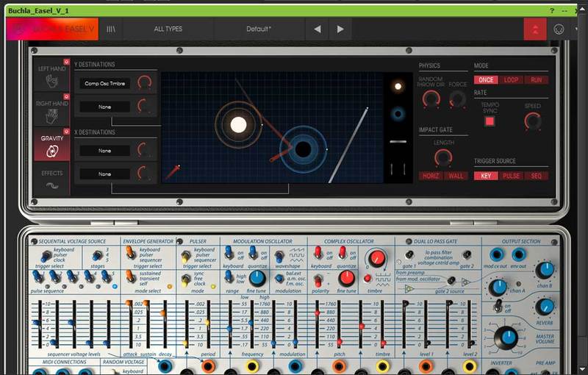Select the Gravity tab
This screenshot has height=375, width=588.
[x=52, y=144]
